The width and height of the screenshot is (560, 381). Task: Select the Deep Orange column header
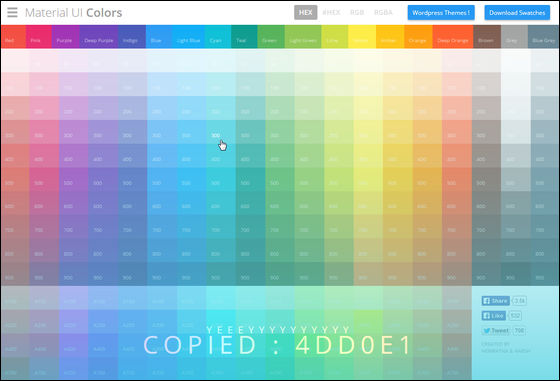(453, 36)
